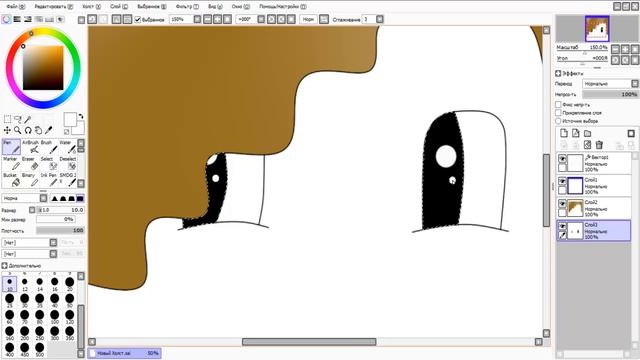
Task: Enable the Фикс непр-ть checkbox
Action: tap(558, 104)
